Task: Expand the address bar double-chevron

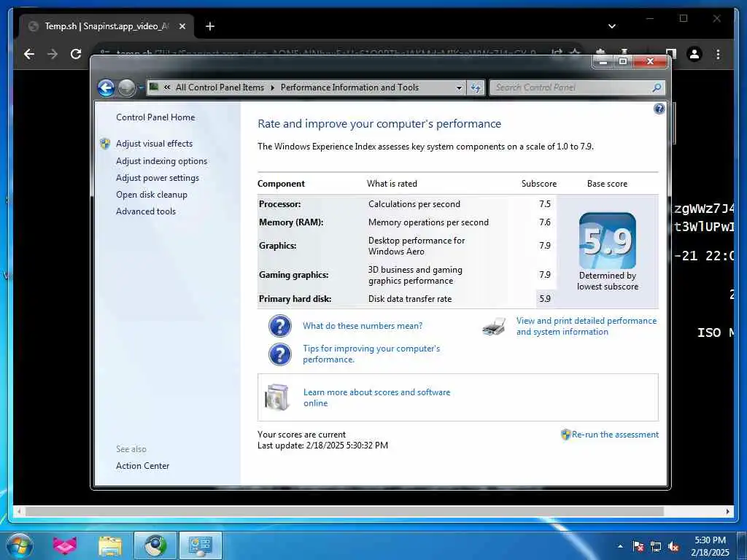Action: pos(167,87)
